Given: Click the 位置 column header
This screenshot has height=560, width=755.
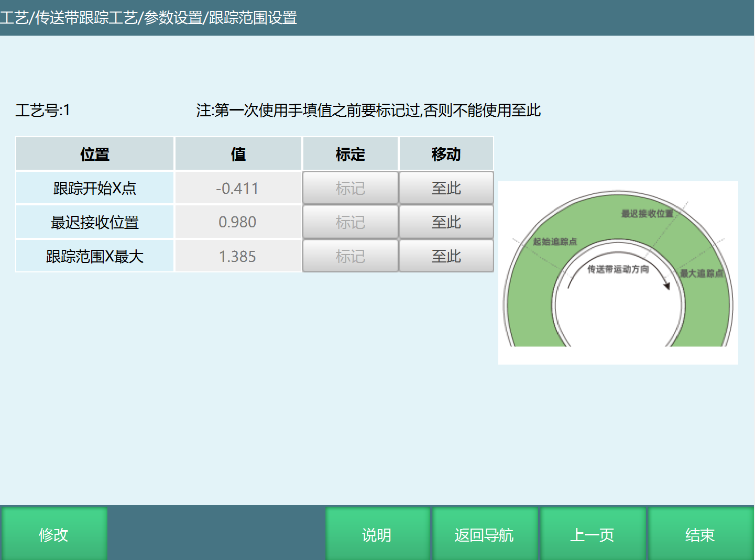Looking at the screenshot, I should pos(94,153).
